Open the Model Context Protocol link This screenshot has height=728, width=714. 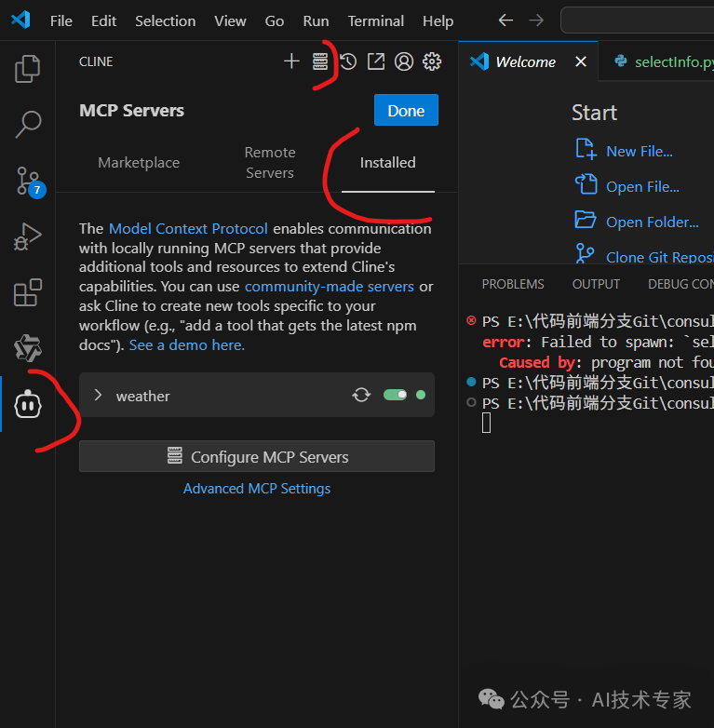(x=188, y=228)
